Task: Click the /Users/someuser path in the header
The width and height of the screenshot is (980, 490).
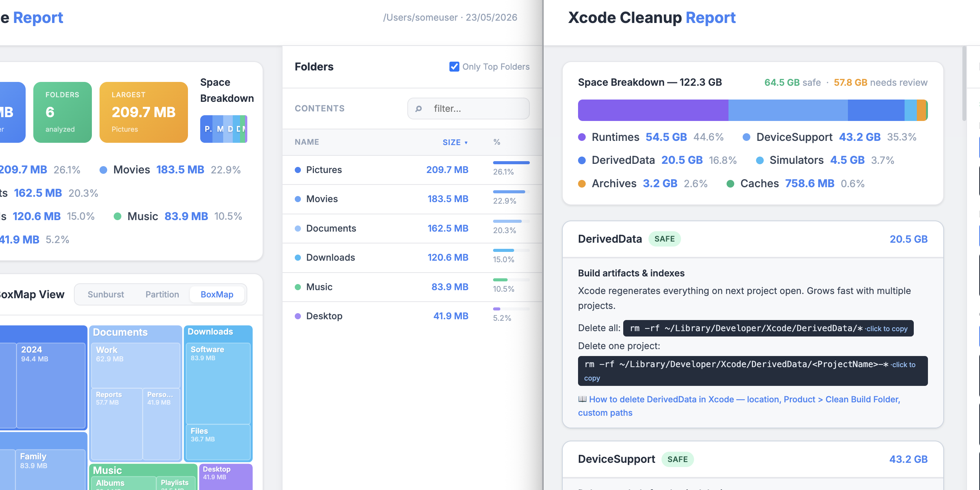Action: [x=420, y=18]
